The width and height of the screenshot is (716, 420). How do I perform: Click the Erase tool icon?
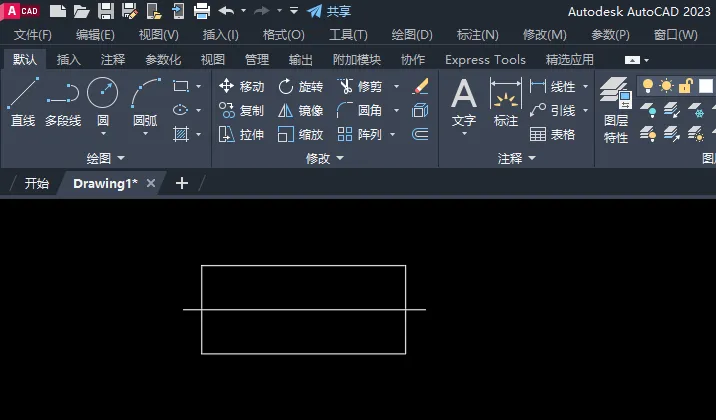click(420, 86)
